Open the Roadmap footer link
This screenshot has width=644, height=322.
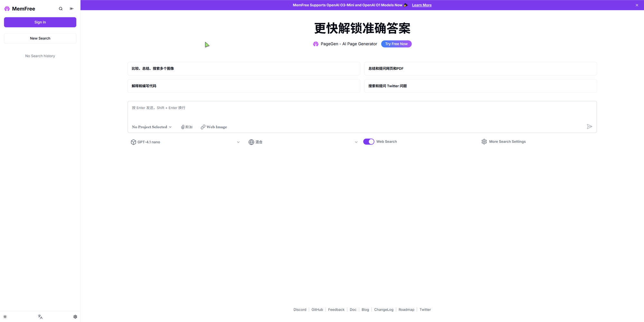[x=406, y=310]
